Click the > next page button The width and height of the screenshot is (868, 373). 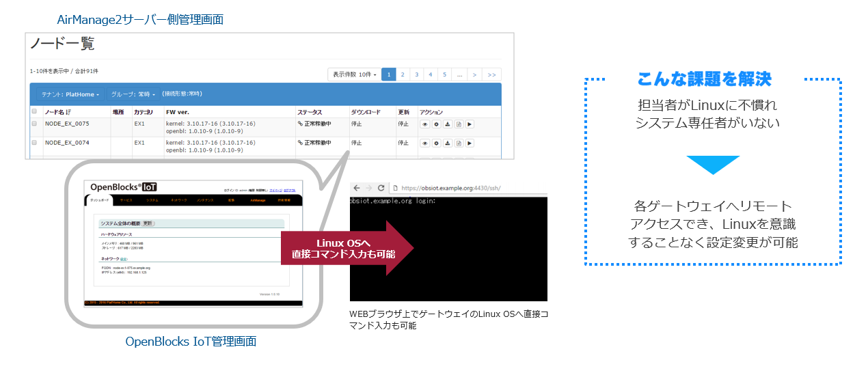pyautogui.click(x=475, y=74)
